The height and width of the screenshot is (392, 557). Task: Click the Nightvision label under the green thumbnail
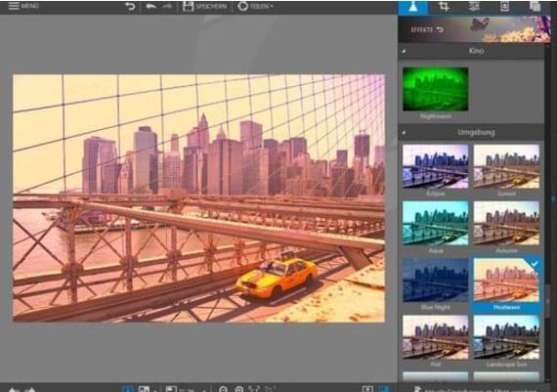436,116
